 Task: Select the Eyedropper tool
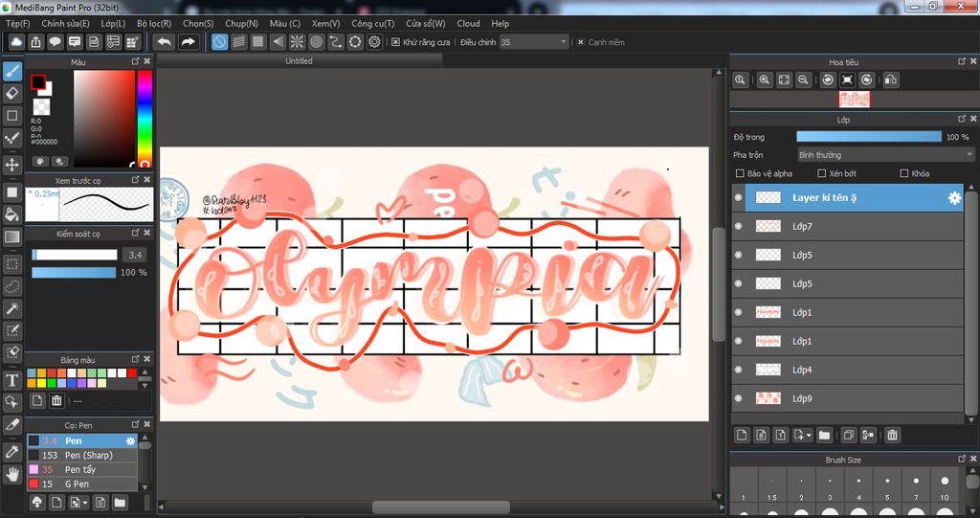click(11, 452)
